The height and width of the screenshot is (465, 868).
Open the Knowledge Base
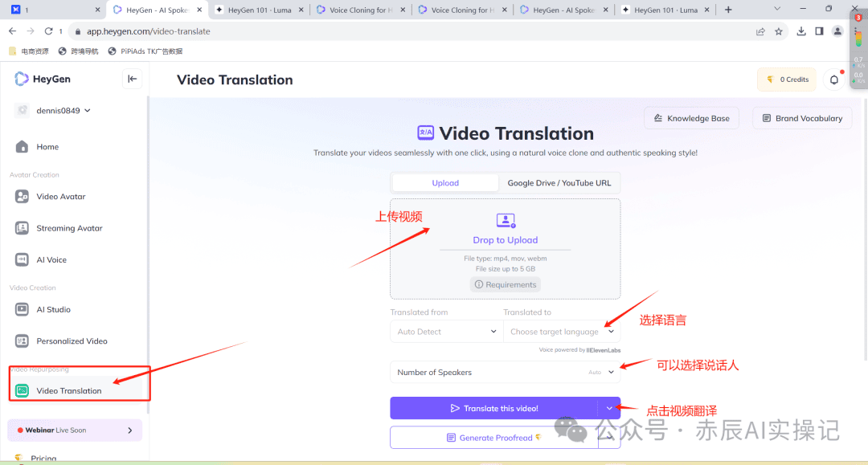point(692,118)
